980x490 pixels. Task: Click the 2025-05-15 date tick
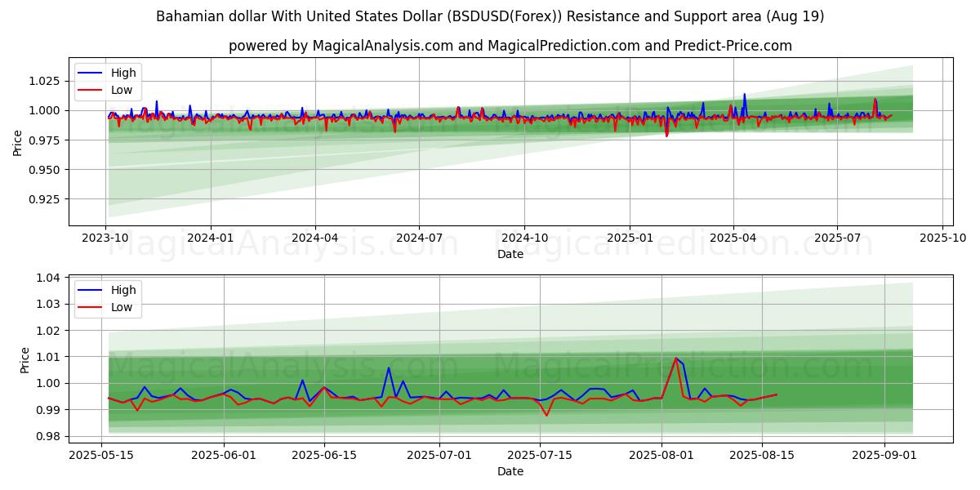click(101, 456)
